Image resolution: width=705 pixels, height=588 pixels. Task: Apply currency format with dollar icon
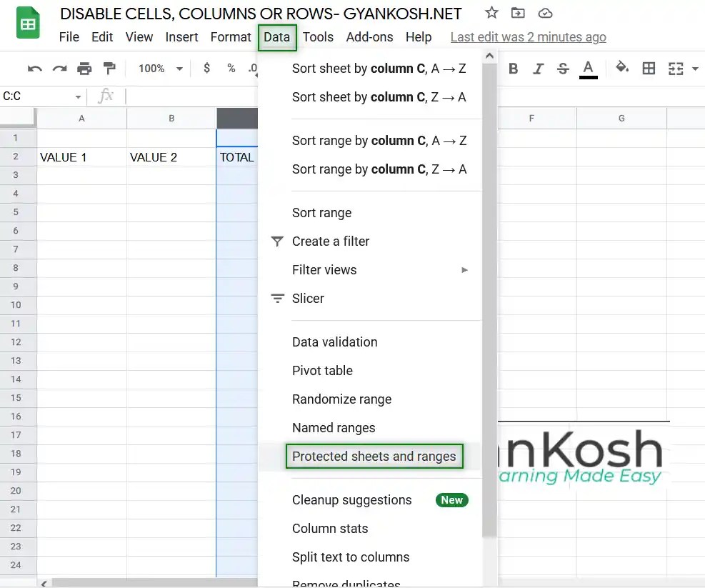pyautogui.click(x=206, y=68)
